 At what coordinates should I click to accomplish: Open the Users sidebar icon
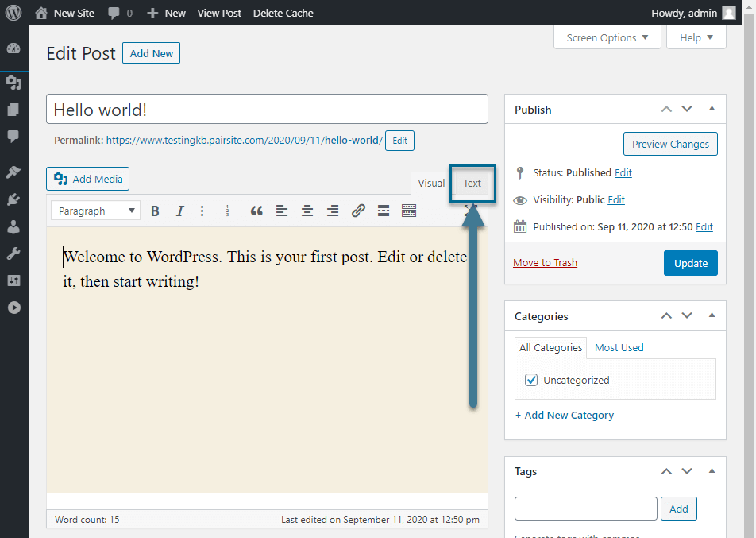point(13,226)
